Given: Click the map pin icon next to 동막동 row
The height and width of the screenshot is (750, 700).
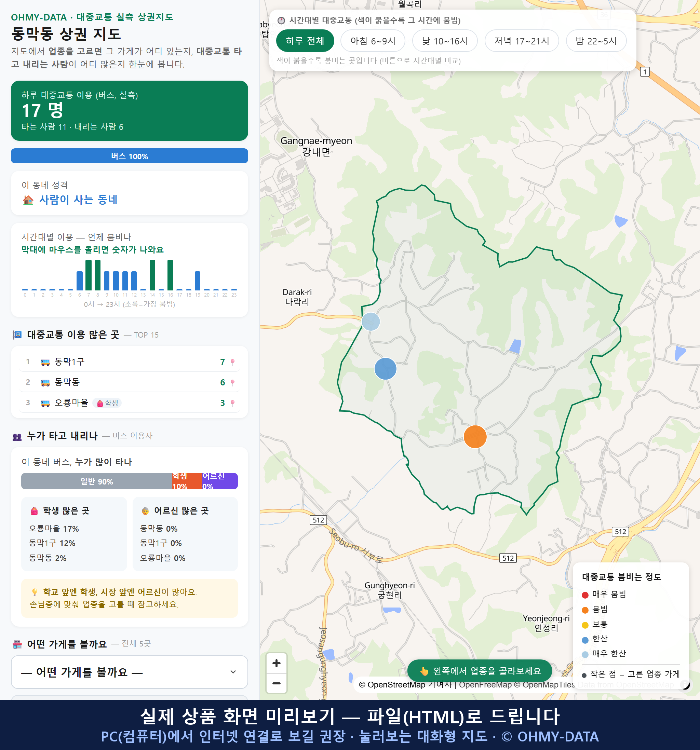Looking at the screenshot, I should coord(232,382).
